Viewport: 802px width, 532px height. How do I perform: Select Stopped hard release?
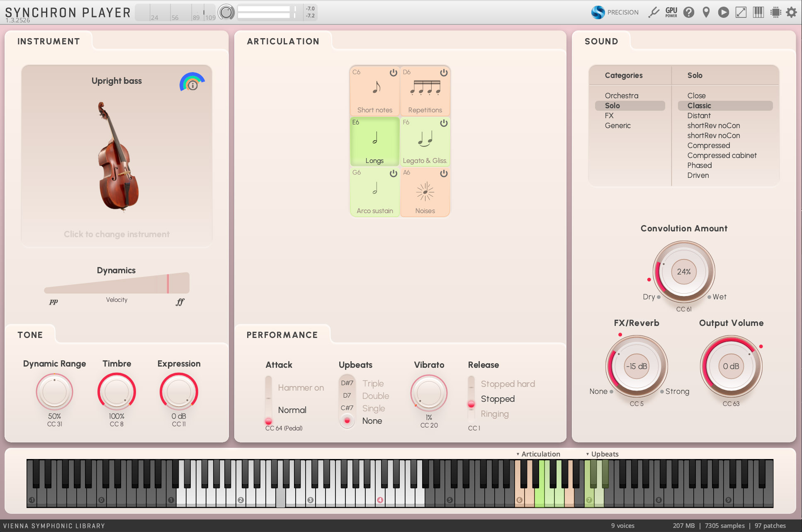pyautogui.click(x=508, y=384)
